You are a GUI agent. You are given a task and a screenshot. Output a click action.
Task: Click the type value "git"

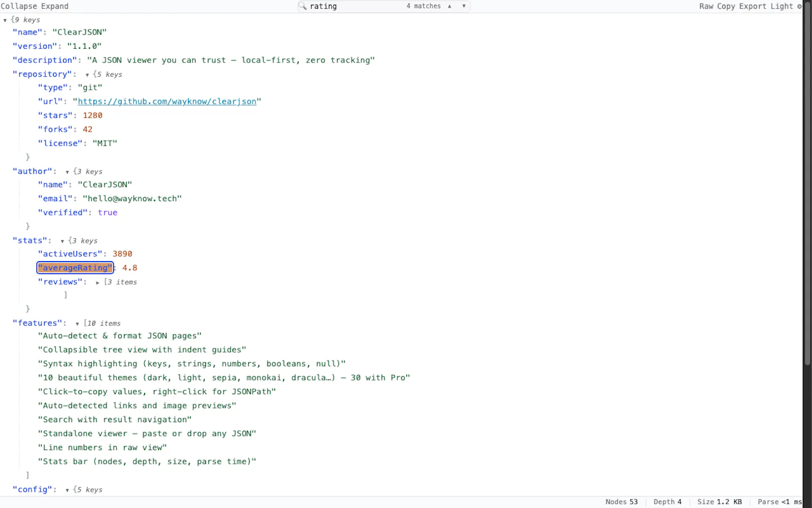90,88
